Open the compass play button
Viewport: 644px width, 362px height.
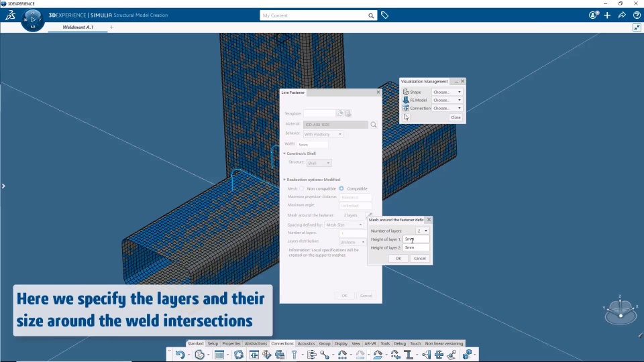tap(33, 19)
